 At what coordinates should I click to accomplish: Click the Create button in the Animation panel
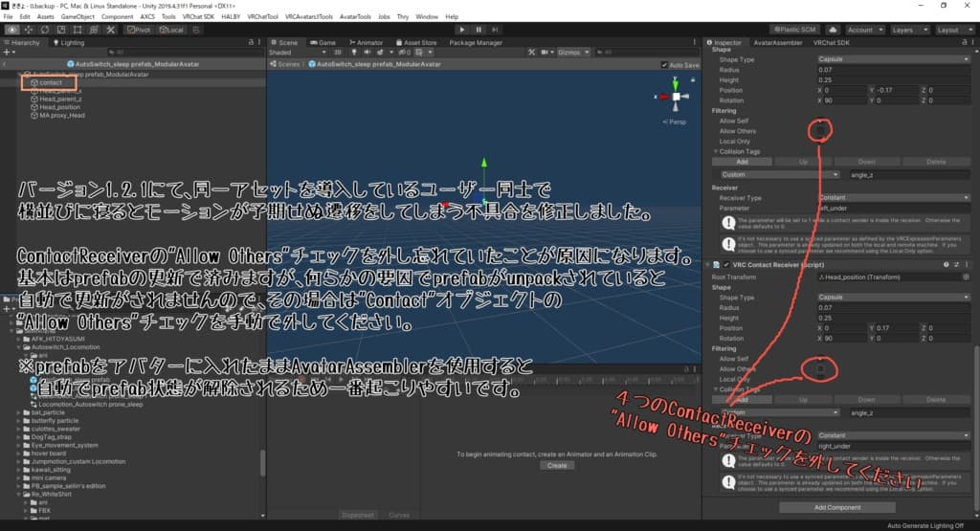pos(556,465)
